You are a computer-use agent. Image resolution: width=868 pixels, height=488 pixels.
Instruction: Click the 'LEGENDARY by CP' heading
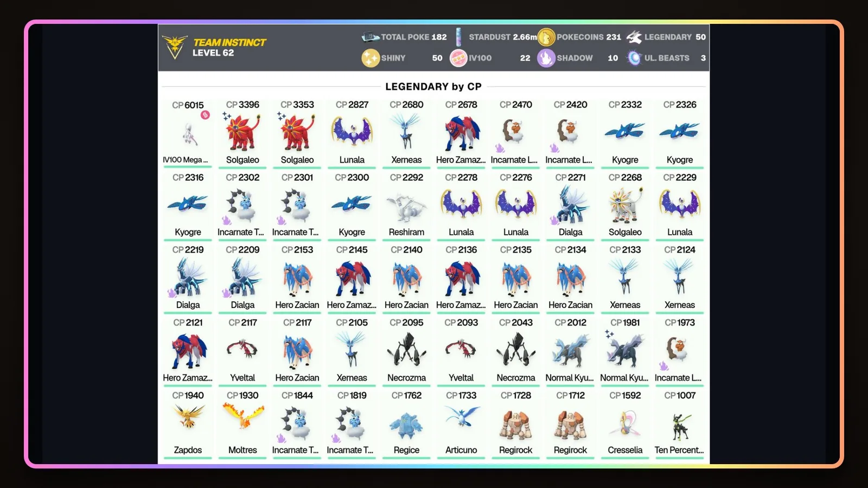(x=433, y=87)
